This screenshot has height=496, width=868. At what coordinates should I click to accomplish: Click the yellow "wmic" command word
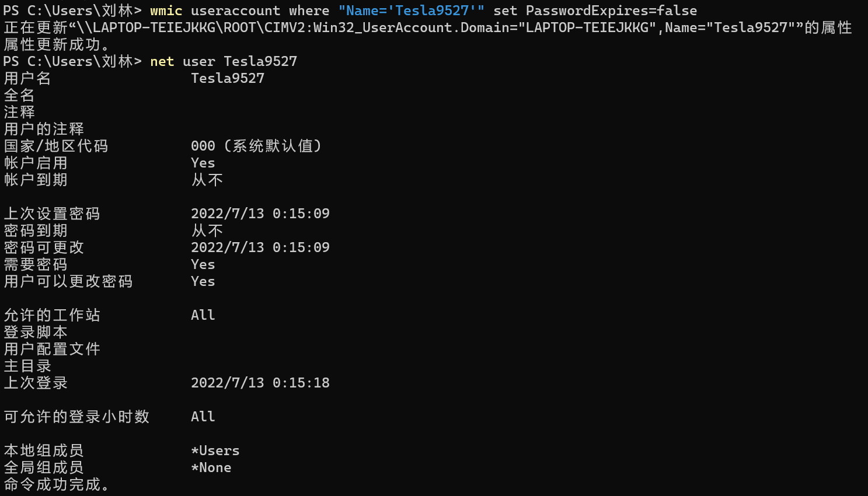coord(166,11)
